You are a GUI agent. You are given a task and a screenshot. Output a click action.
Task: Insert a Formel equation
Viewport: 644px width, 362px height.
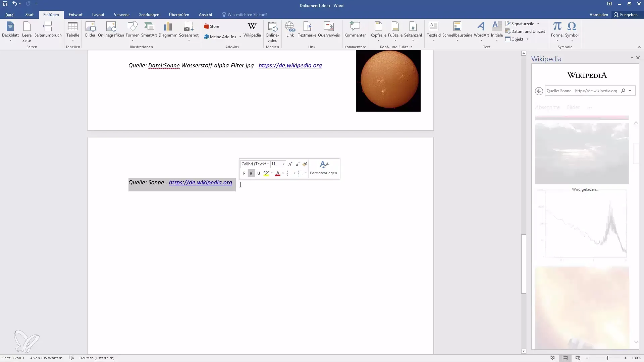tap(557, 32)
